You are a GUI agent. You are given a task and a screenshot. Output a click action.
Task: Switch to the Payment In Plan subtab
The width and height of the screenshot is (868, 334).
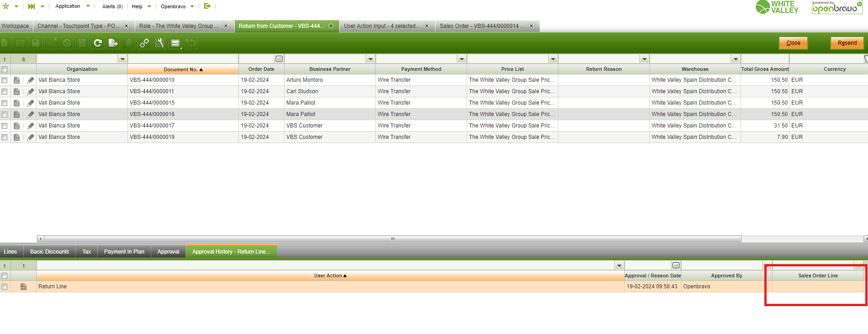point(124,252)
